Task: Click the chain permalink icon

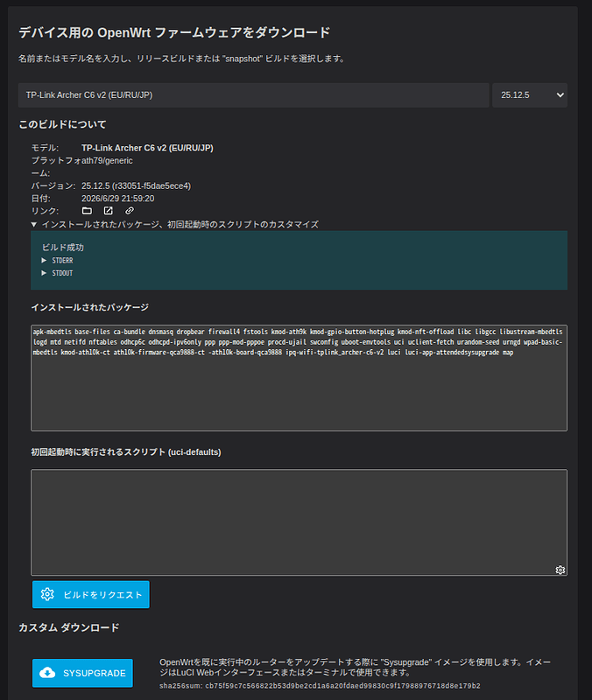Action: pyautogui.click(x=129, y=211)
